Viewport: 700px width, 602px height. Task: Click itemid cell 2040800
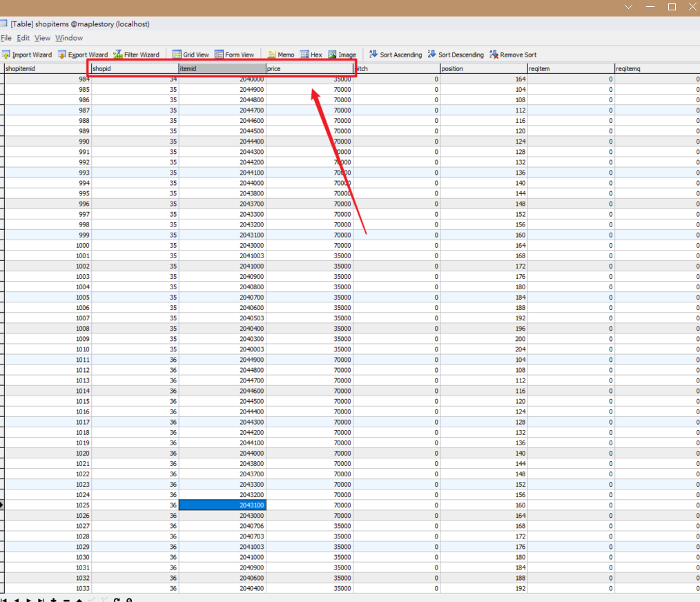click(222, 287)
